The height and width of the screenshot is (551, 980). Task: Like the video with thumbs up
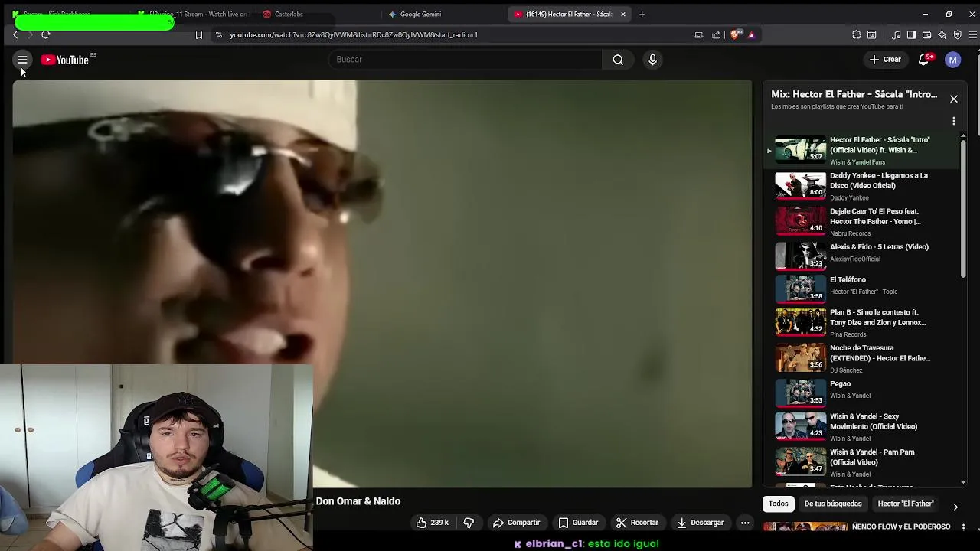pyautogui.click(x=431, y=523)
